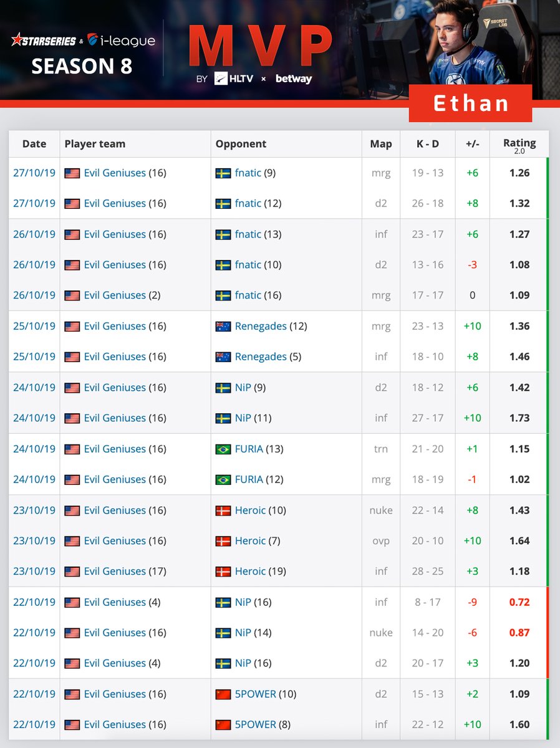Click Brazilian flag next to FURIA (12)
This screenshot has width=560, height=748.
coord(223,479)
